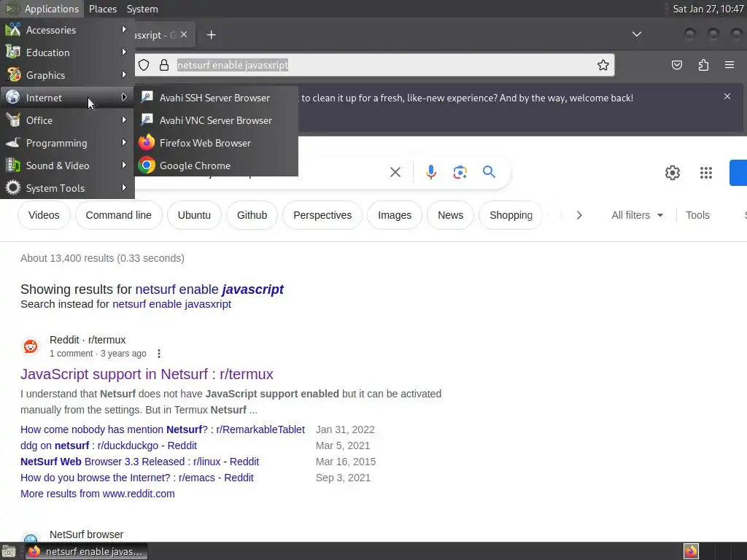Click the NetSurf browser result source label
This screenshot has width=747, height=560.
tap(86, 534)
